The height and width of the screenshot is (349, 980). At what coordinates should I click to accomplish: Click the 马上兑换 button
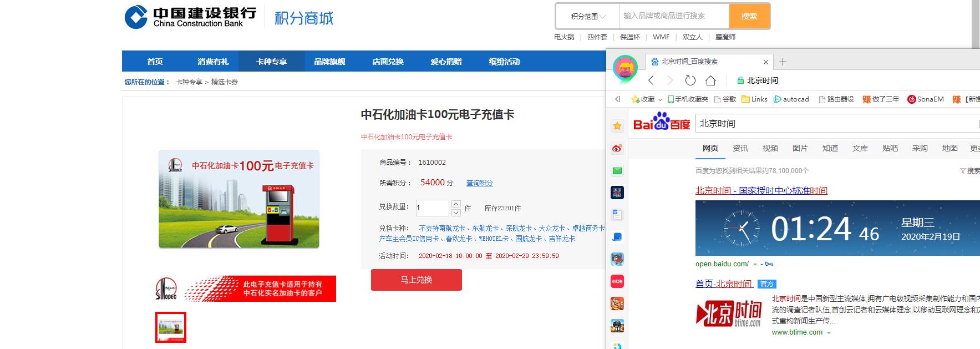point(417,280)
